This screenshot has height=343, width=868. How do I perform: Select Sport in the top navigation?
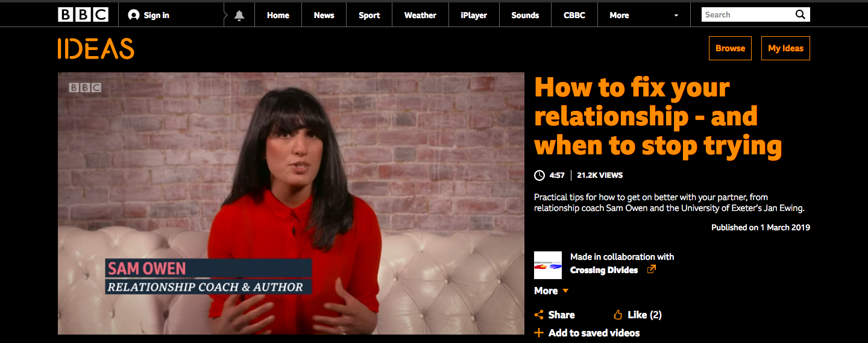pyautogui.click(x=369, y=15)
